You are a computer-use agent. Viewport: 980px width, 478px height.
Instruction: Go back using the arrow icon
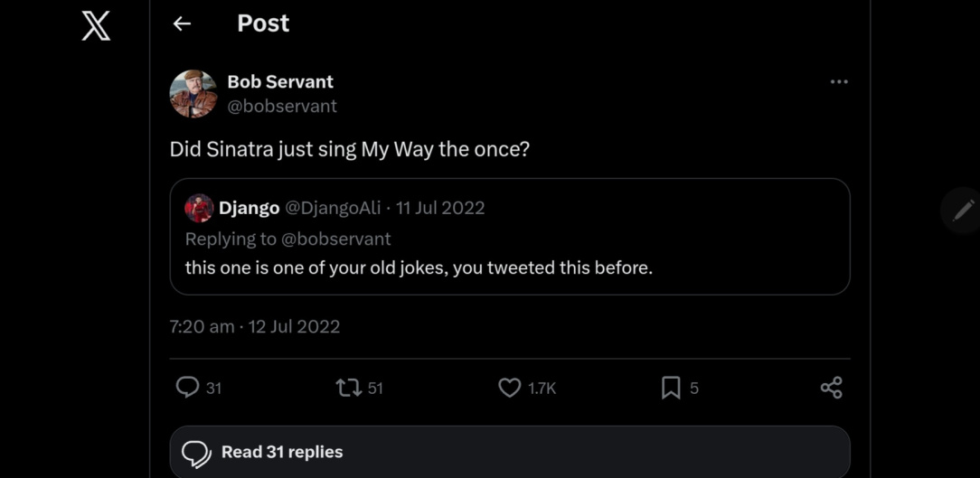coord(182,24)
